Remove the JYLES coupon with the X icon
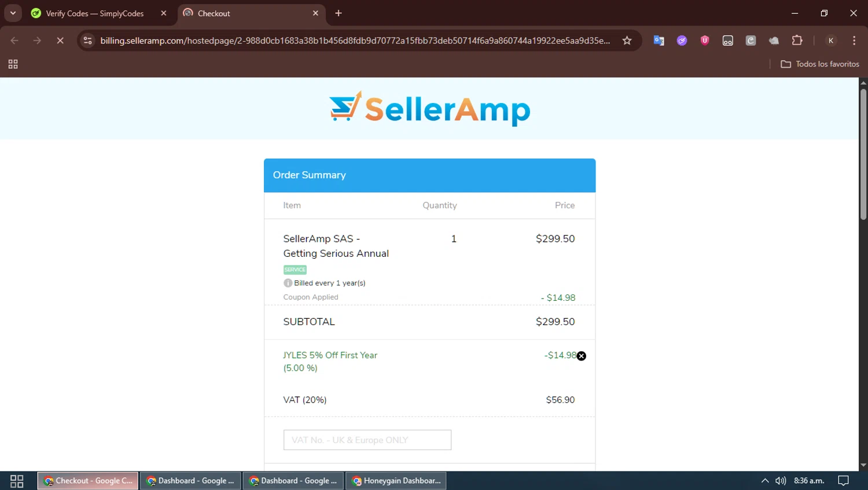 [x=582, y=356]
